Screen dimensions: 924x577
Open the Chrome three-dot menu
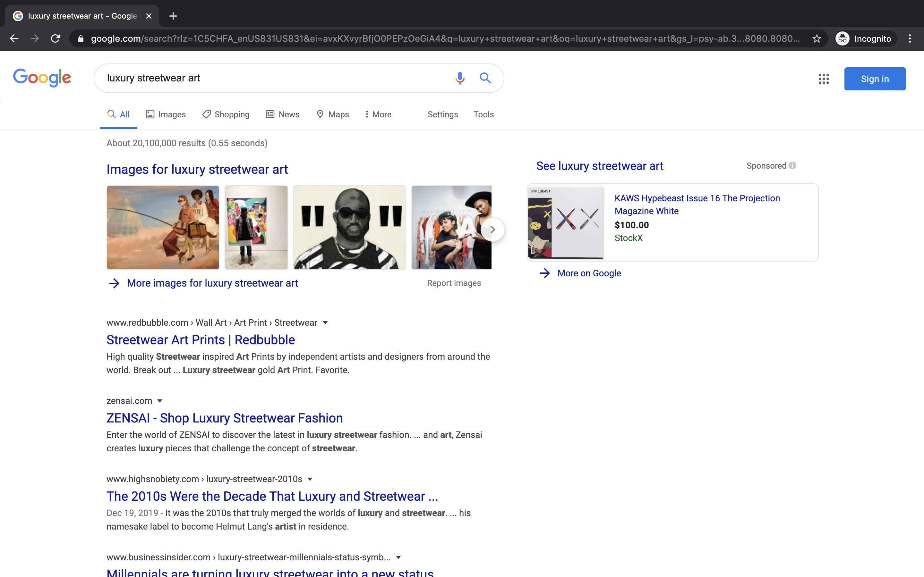click(910, 38)
